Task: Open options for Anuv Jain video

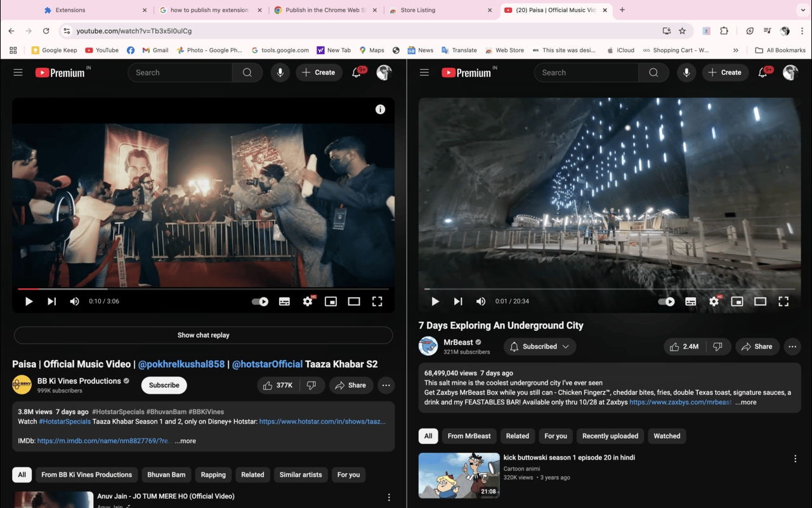Action: [389, 498]
